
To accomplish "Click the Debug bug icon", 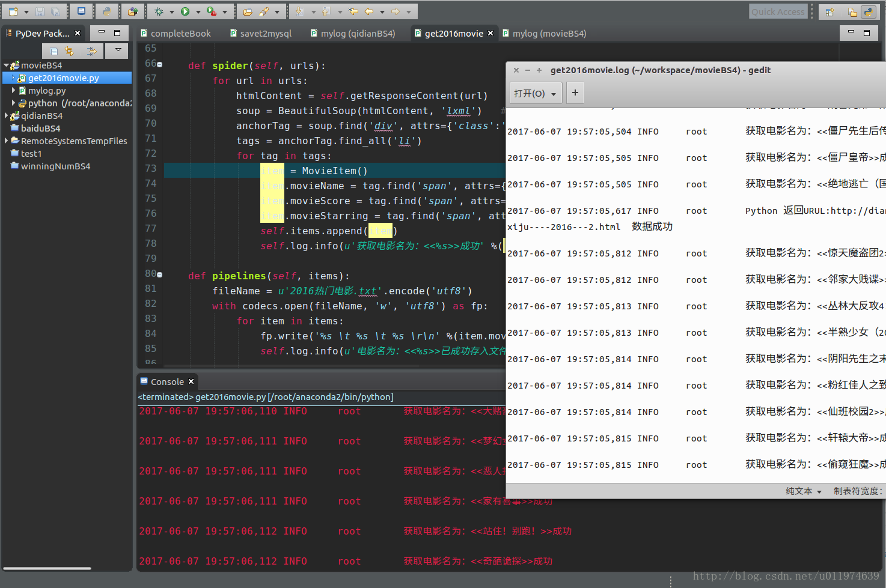I will click(159, 11).
